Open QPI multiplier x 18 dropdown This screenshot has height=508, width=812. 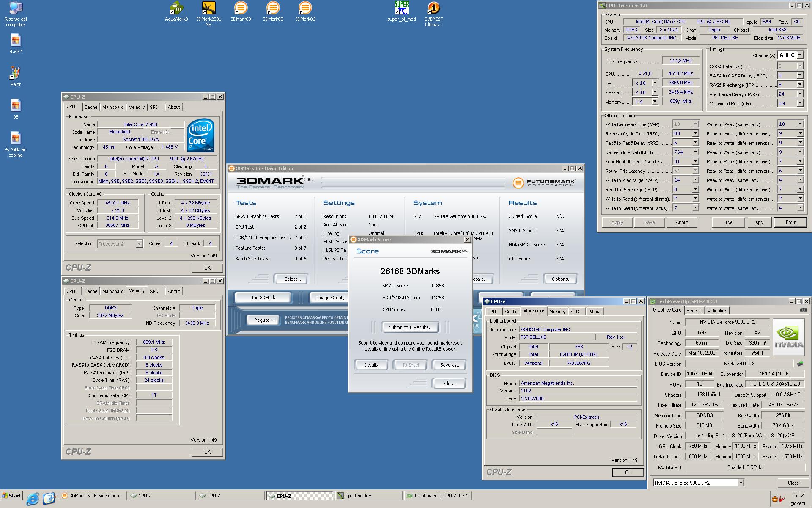click(x=655, y=83)
